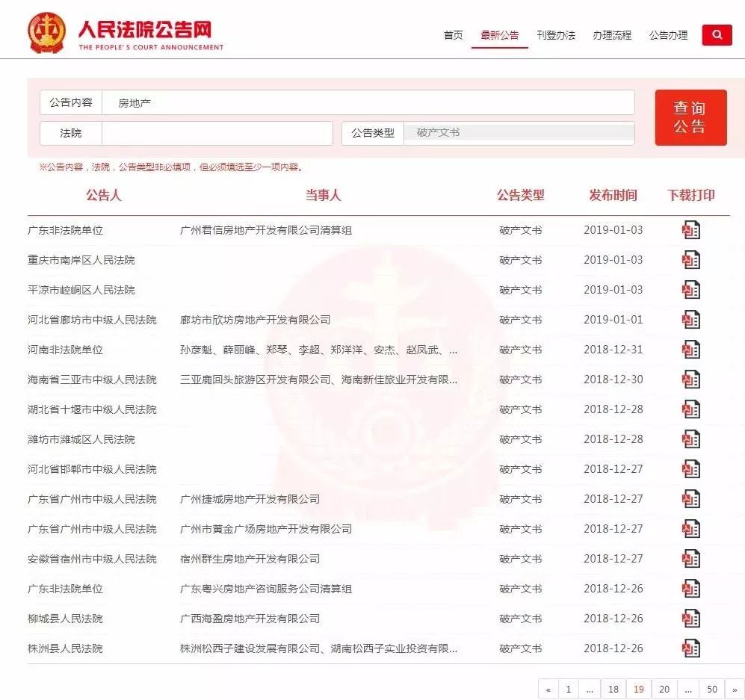The width and height of the screenshot is (745, 700).
Task: Download PDF for 广东粤兴房地产咨询服务公司清算组 row
Action: pyautogui.click(x=691, y=588)
